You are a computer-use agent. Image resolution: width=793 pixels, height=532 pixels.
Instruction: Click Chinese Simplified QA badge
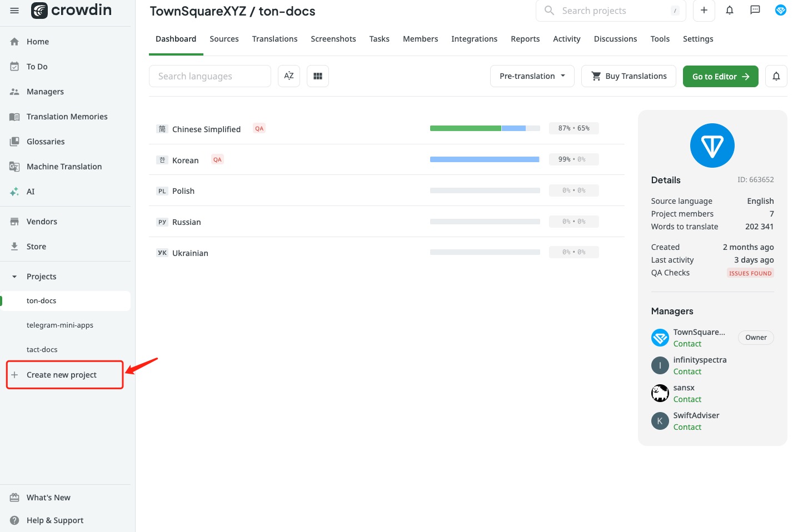tap(259, 128)
